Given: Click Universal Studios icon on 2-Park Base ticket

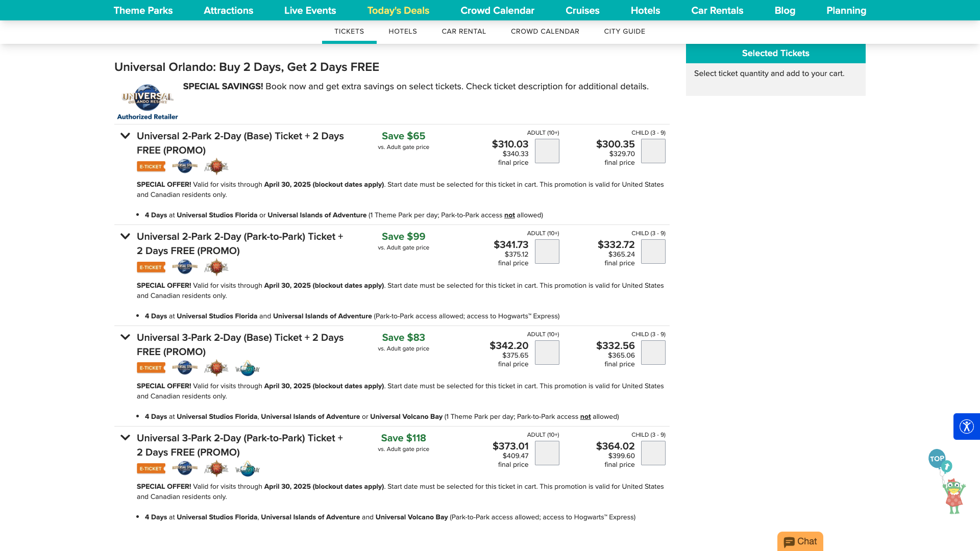Looking at the screenshot, I should 185,166.
